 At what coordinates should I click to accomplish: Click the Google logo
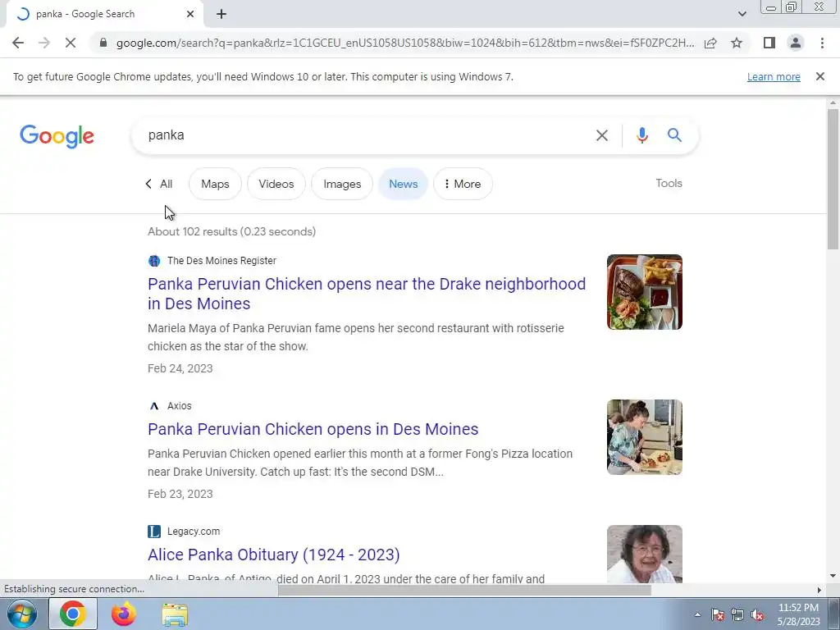click(57, 136)
